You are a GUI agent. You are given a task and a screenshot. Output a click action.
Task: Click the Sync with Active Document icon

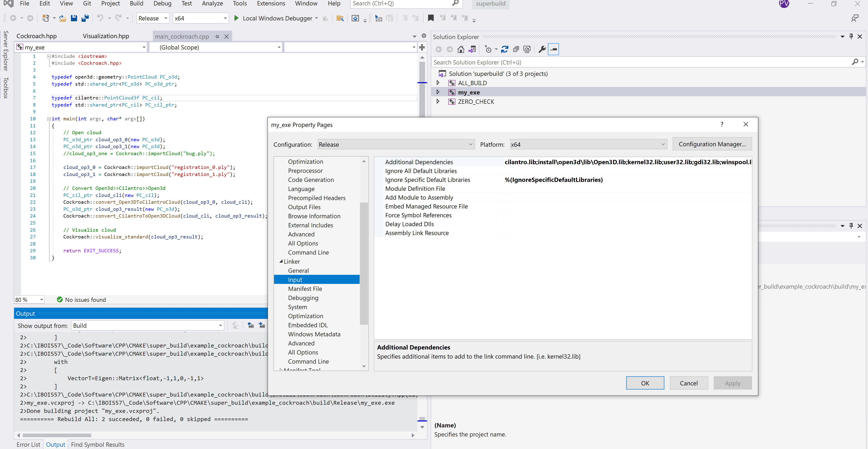472,49
